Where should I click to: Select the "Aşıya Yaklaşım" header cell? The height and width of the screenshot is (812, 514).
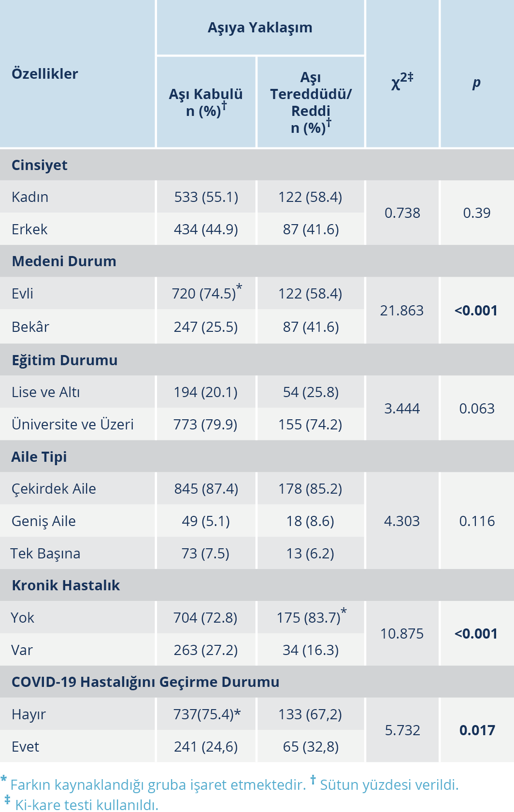(x=260, y=28)
